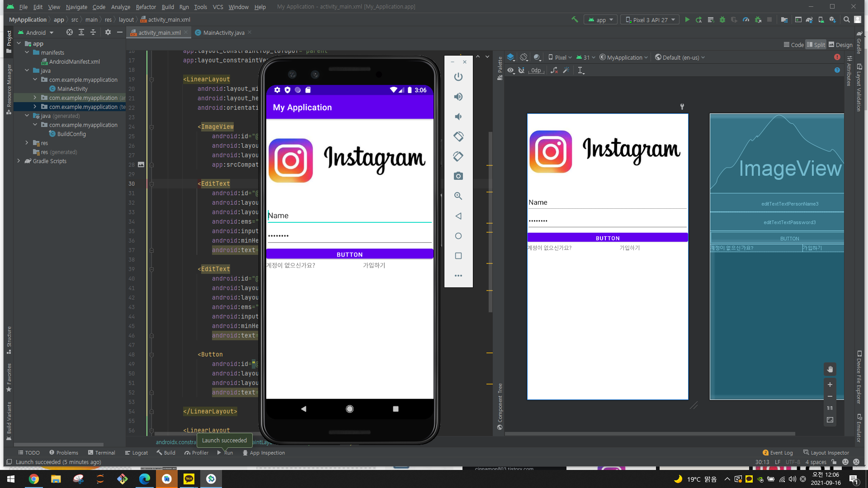The image size is (868, 488).
Task: Switch editor to Split view mode
Action: coord(816,45)
